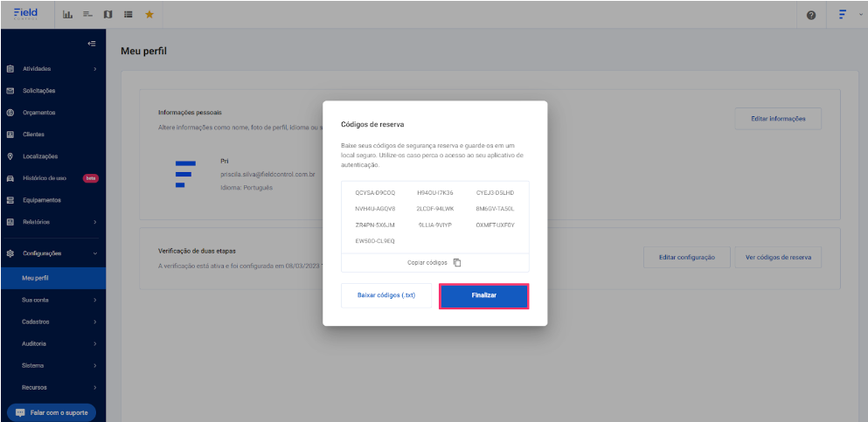This screenshot has width=868, height=422.
Task: Click the Meu perfil page heading
Action: coord(143,52)
